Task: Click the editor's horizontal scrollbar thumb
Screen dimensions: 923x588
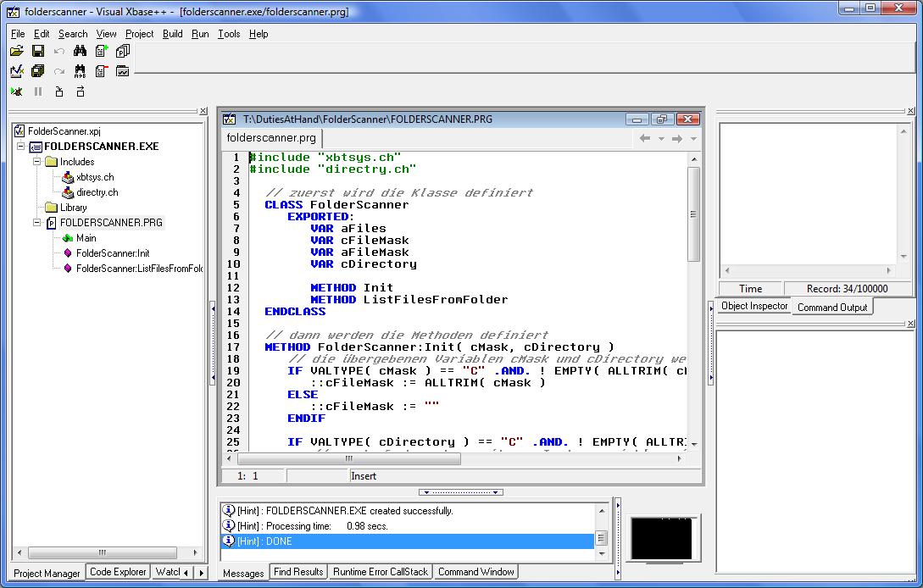Action: pyautogui.click(x=349, y=458)
